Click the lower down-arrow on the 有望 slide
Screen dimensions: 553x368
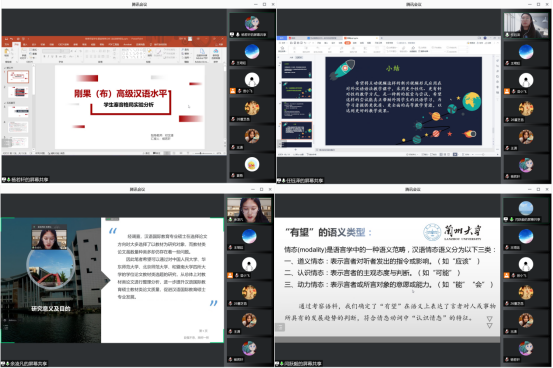coord(490,326)
